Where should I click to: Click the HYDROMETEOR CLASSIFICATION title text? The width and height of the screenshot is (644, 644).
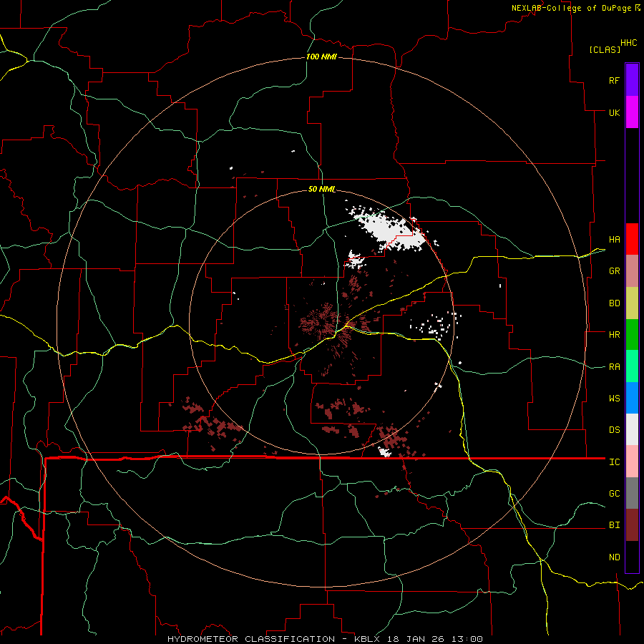point(251,639)
